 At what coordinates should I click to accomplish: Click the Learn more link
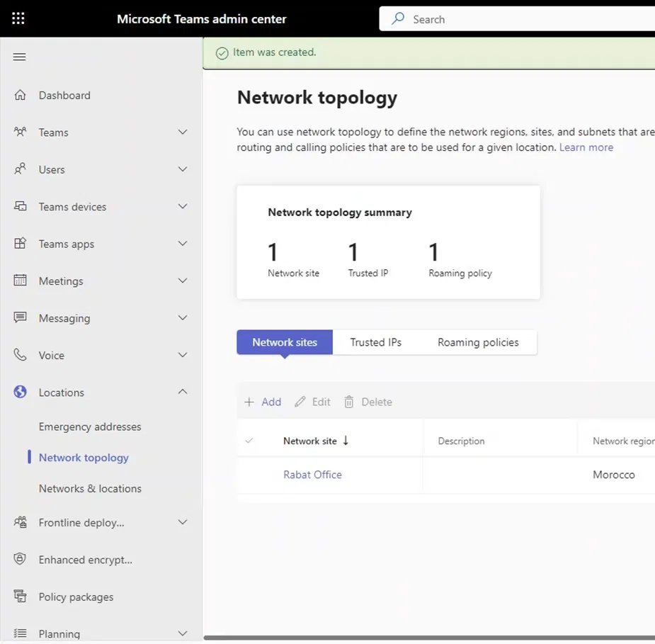586,147
